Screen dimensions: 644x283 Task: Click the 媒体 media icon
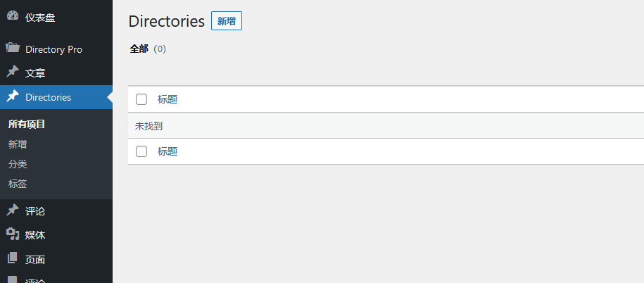[x=13, y=234]
